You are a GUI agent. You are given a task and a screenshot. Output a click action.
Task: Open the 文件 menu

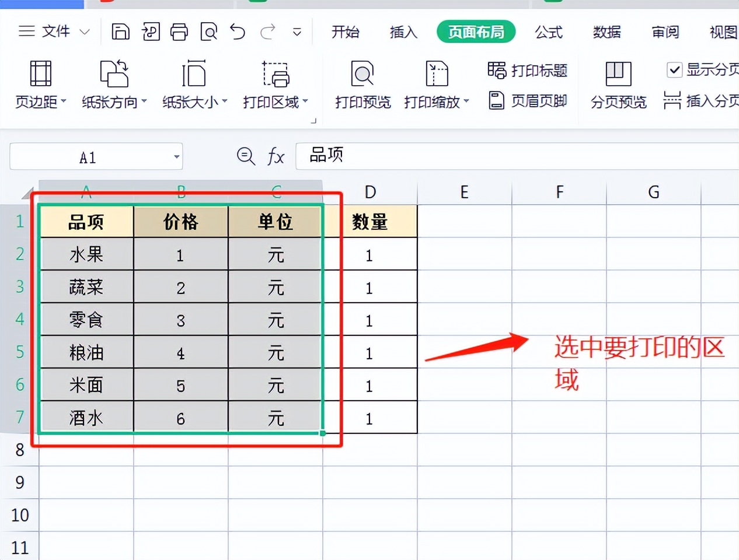[x=56, y=31]
